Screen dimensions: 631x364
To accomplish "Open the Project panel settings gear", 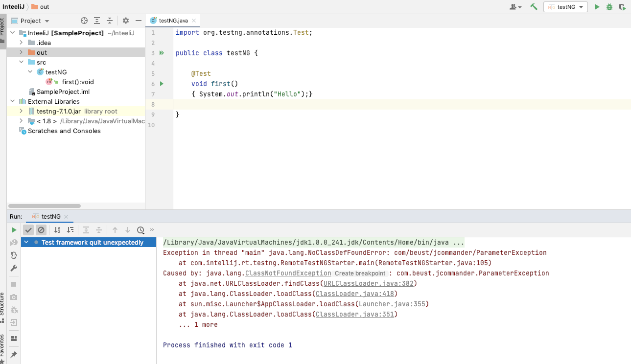I will point(126,21).
